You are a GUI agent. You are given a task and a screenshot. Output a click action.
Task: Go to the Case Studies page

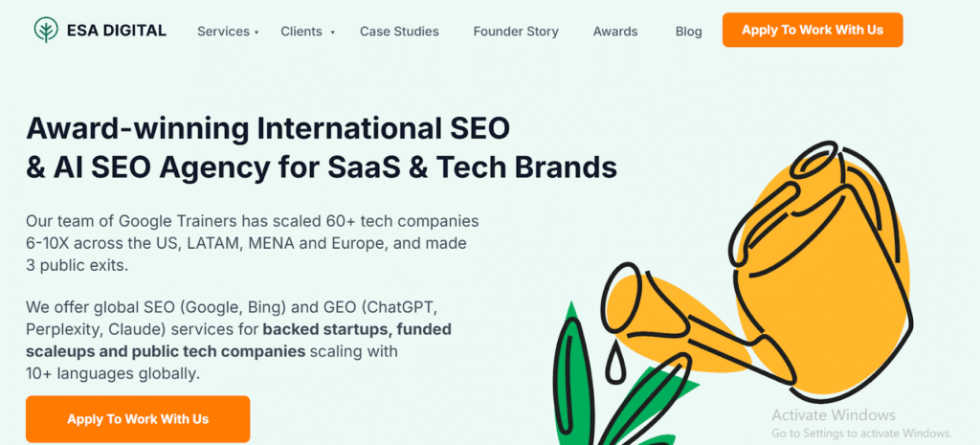[x=399, y=32]
